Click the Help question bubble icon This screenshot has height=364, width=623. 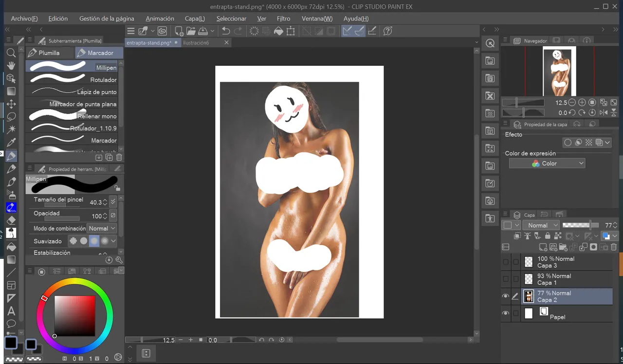[x=388, y=31]
